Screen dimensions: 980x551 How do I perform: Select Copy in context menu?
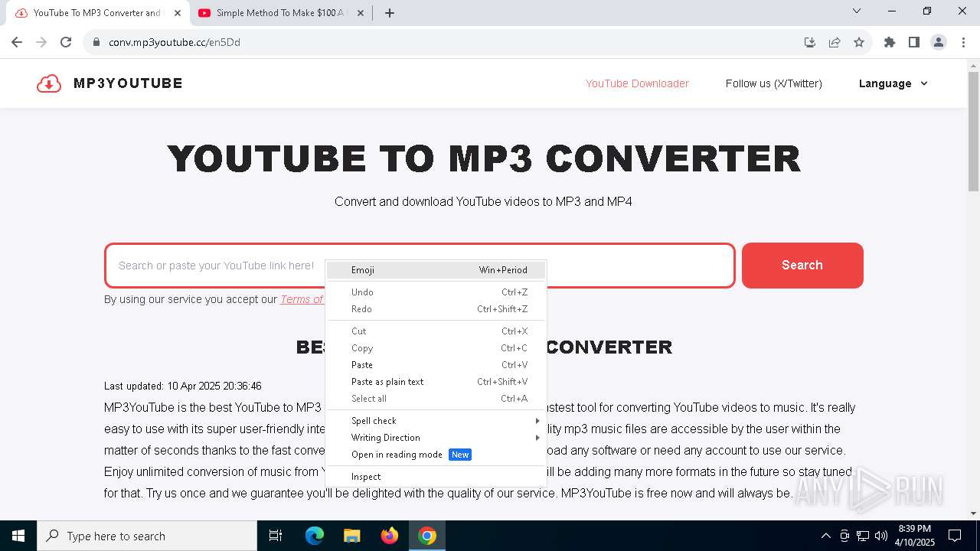click(x=436, y=348)
